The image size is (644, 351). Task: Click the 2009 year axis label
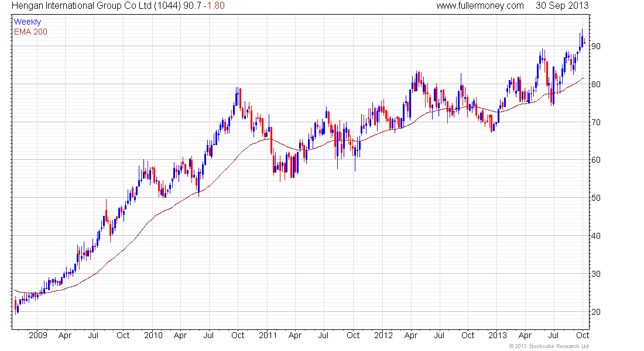click(38, 335)
